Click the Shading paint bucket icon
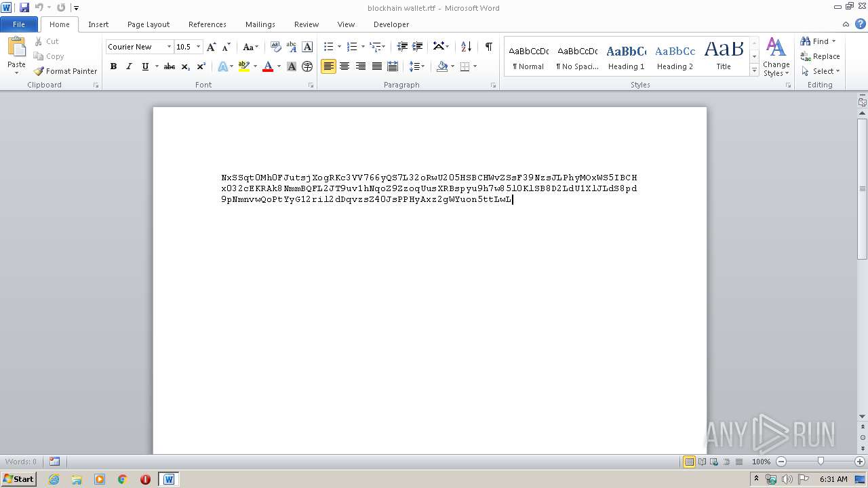Viewport: 868px width, 488px height. pyautogui.click(x=442, y=66)
